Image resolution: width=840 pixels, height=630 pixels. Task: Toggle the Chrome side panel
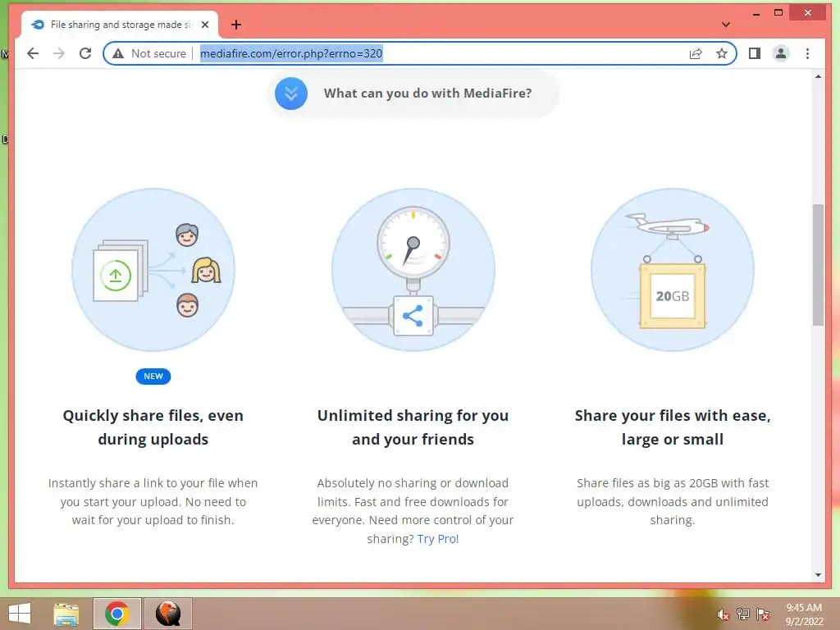tap(755, 53)
